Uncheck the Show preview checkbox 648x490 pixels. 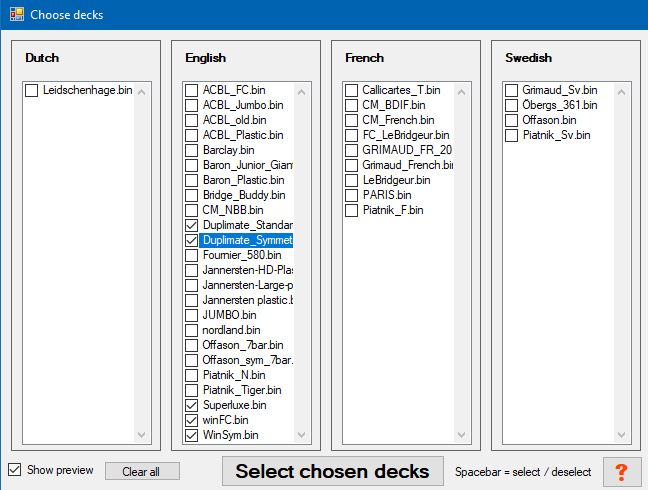(14, 470)
